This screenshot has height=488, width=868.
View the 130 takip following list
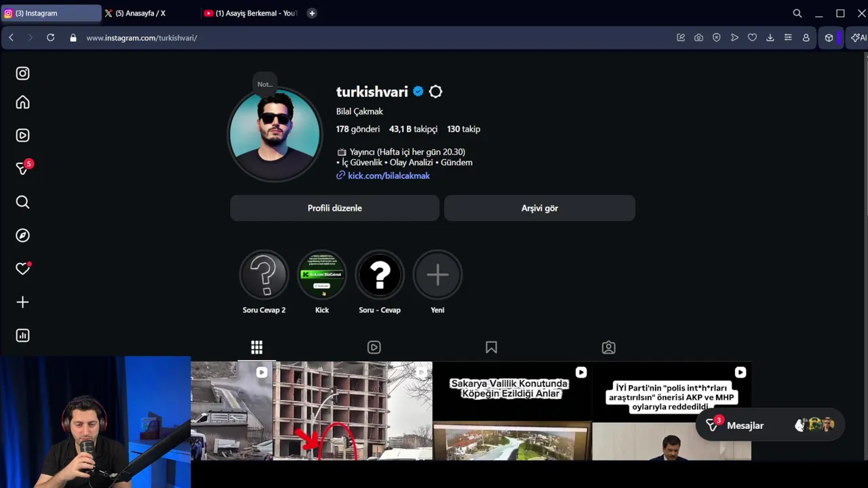tap(463, 129)
